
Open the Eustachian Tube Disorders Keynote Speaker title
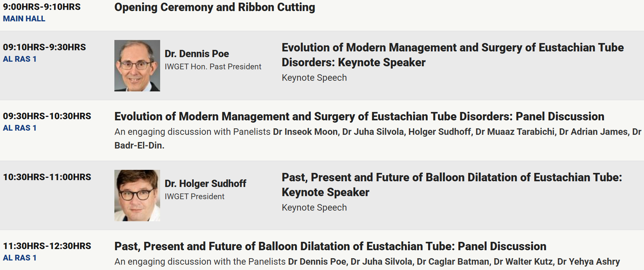tap(452, 55)
